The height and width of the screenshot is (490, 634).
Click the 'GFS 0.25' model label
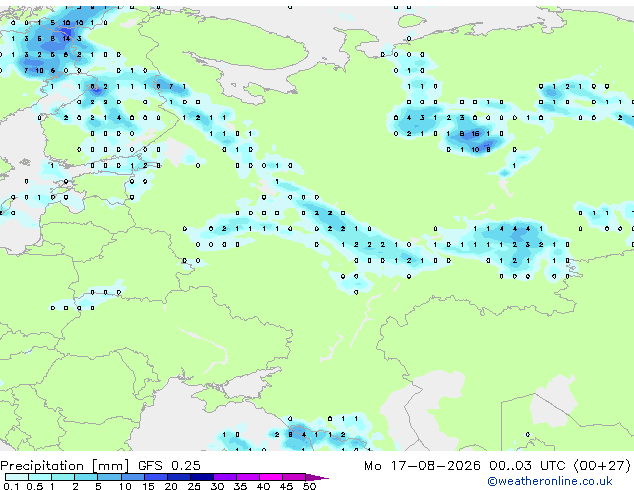[x=169, y=465]
